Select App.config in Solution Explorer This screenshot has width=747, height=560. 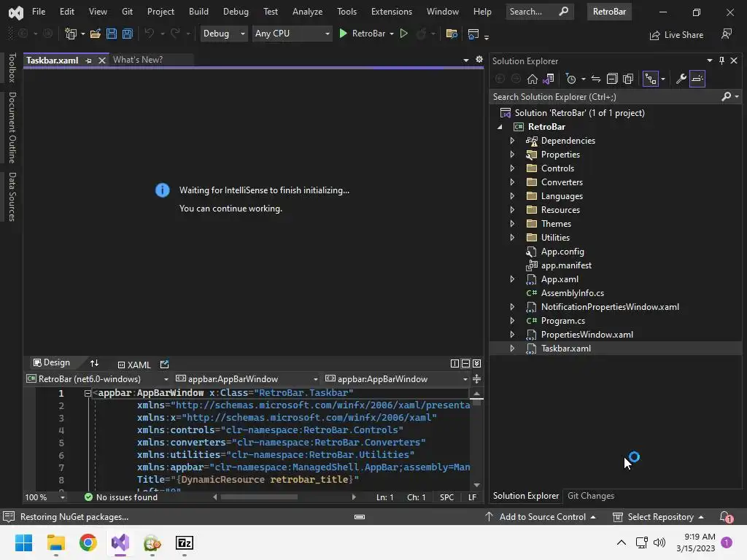point(562,252)
